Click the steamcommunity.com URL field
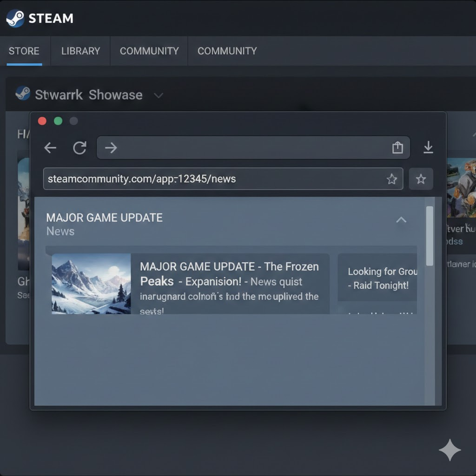This screenshot has height=476, width=476. pyautogui.click(x=214, y=179)
